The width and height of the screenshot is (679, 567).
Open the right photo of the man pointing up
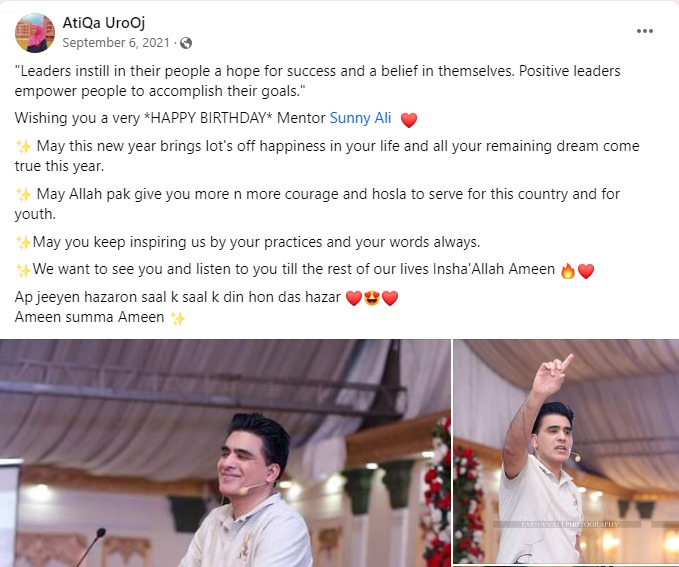(566, 452)
